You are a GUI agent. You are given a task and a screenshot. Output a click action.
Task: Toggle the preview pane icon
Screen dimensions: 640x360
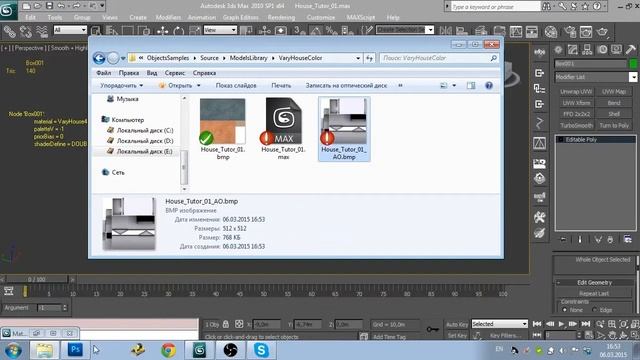click(x=471, y=85)
